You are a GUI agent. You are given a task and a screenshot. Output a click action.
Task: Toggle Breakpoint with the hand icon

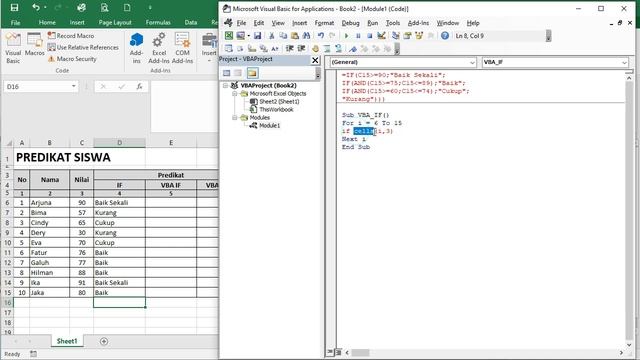click(315, 49)
